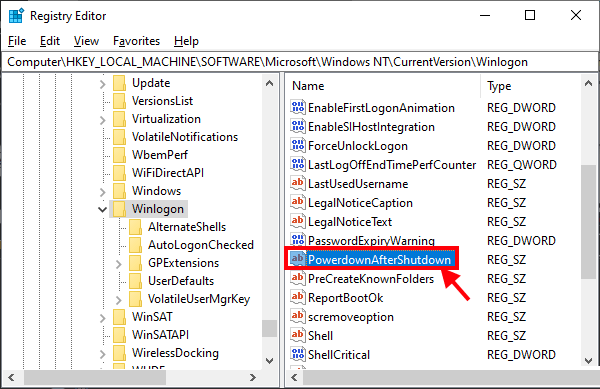Click the string icon beside ReportBootOk
Viewport: 600px width, 389px height.
point(298,298)
